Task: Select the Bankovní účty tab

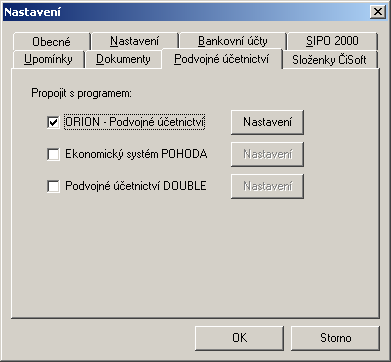Action: point(233,41)
